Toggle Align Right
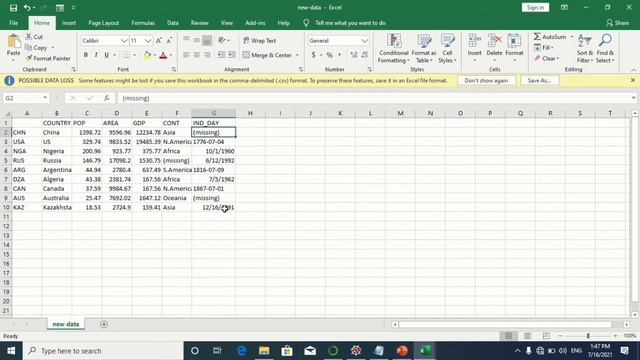Image resolution: width=640 pixels, height=360 pixels. (207, 55)
